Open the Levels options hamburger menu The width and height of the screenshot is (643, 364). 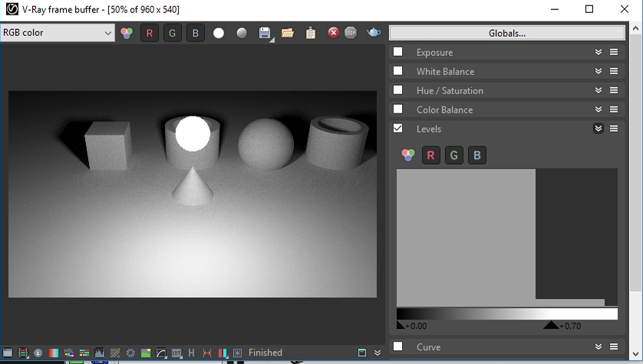(614, 129)
